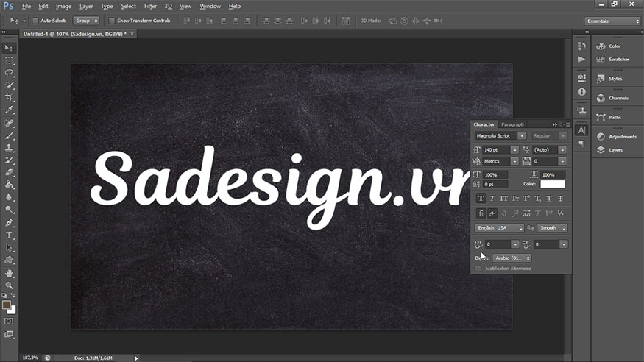Change the screen mode
The image size is (644, 362).
(x=9, y=334)
